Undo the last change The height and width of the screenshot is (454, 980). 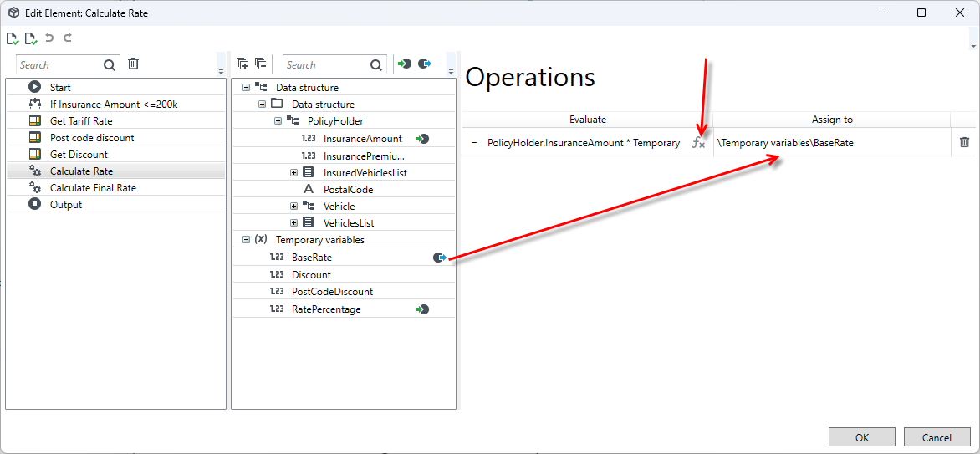point(49,38)
